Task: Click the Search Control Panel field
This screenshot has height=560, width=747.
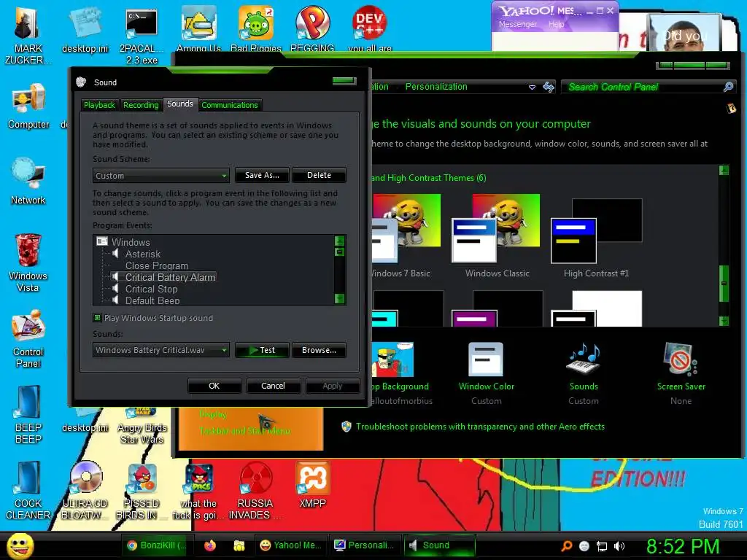Action: (645, 87)
